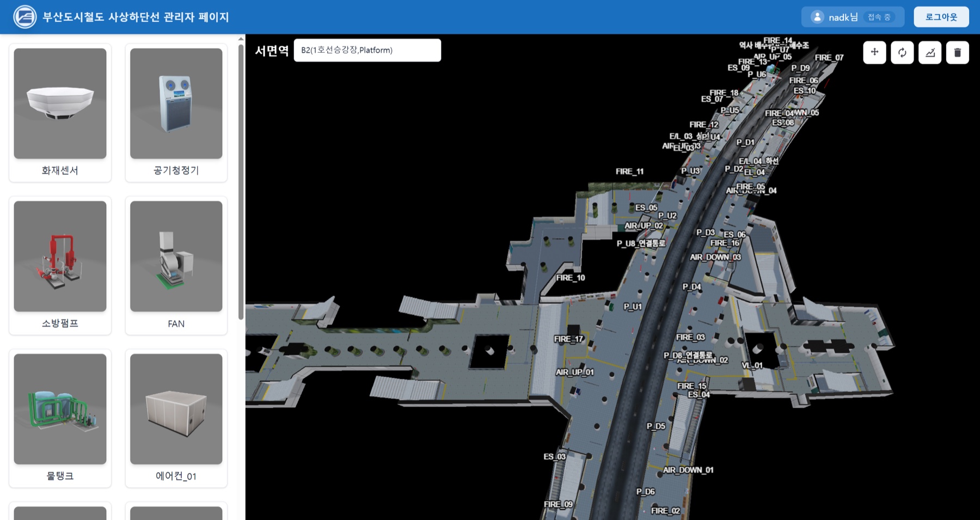The width and height of the screenshot is (980, 520).
Task: Select the P_D6 marker label
Action: 646,492
